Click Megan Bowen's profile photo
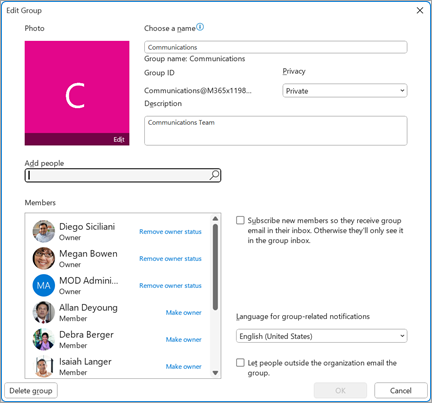 (x=44, y=258)
